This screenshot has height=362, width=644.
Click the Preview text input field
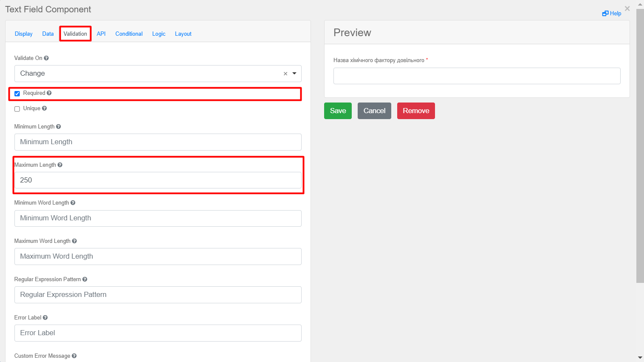coord(477,76)
